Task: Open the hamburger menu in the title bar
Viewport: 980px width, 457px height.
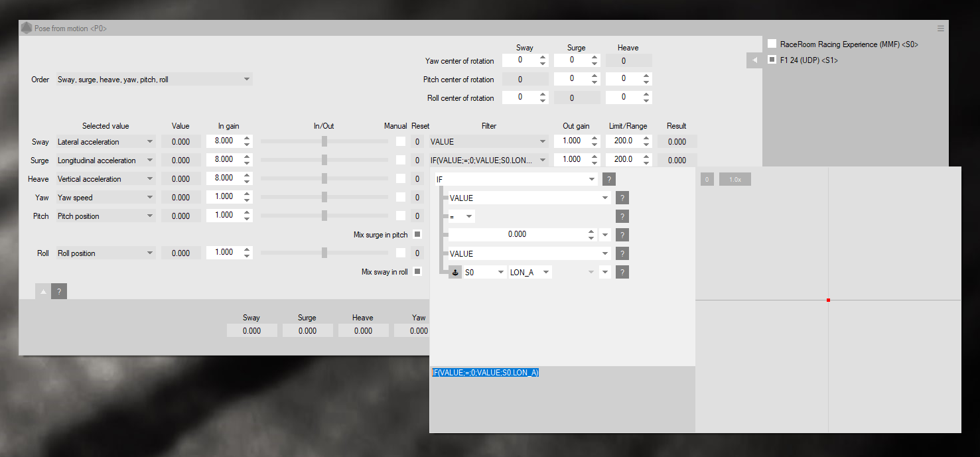Action: [940, 29]
